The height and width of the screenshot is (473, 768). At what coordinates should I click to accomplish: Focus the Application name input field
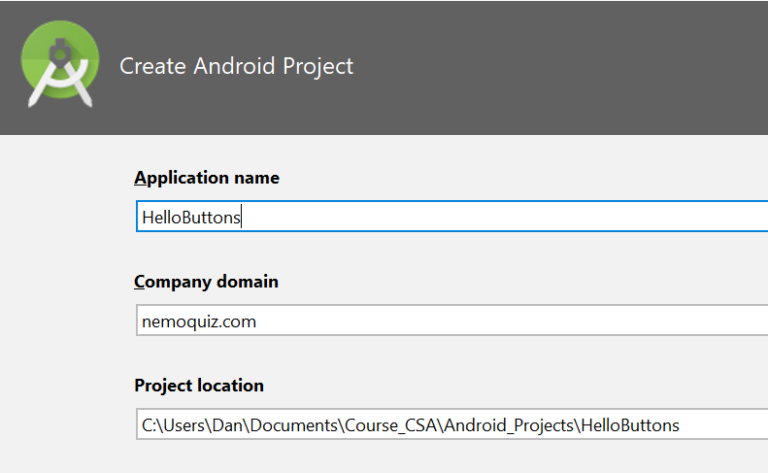coord(452,216)
